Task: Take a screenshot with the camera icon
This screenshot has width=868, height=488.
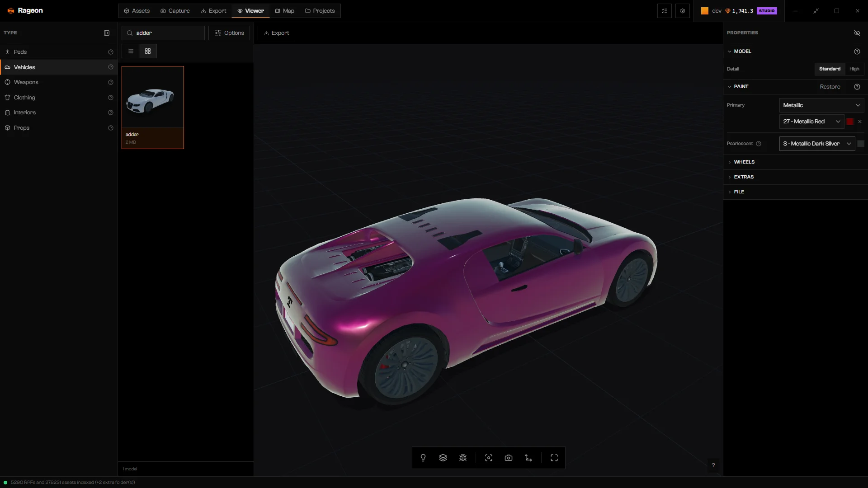Action: pos(509,458)
